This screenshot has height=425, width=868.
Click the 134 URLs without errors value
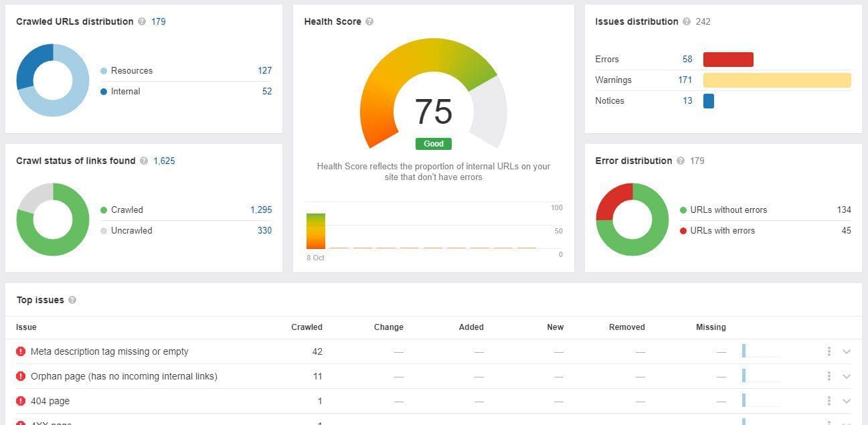(x=844, y=209)
